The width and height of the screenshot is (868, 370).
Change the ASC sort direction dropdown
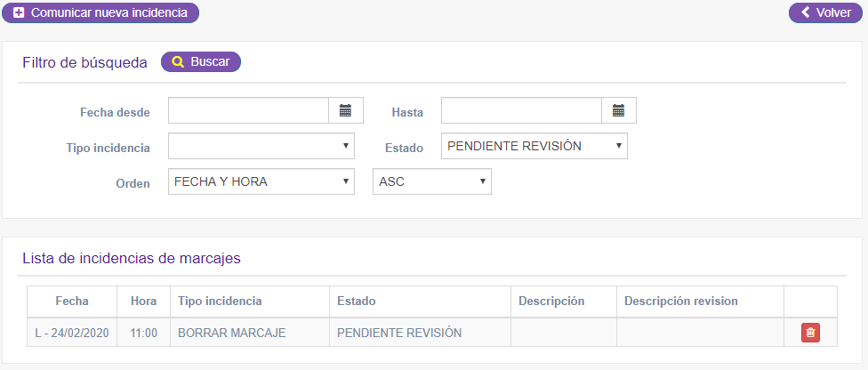[432, 181]
